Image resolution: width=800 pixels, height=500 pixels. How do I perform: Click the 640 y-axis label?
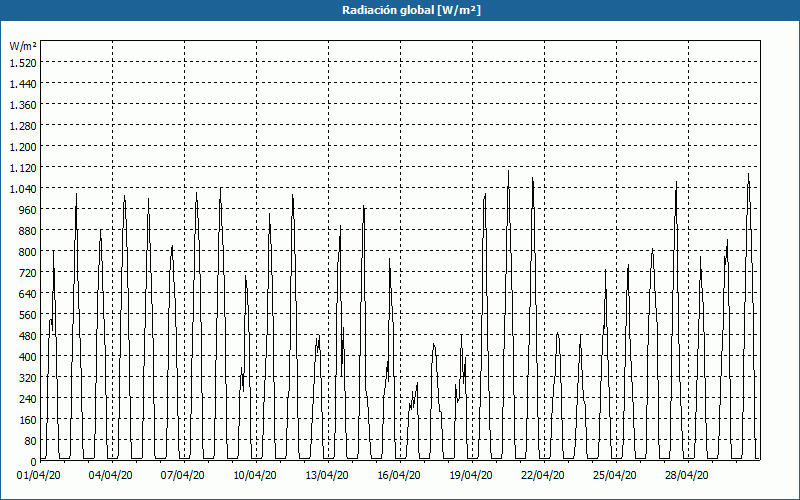click(x=28, y=294)
